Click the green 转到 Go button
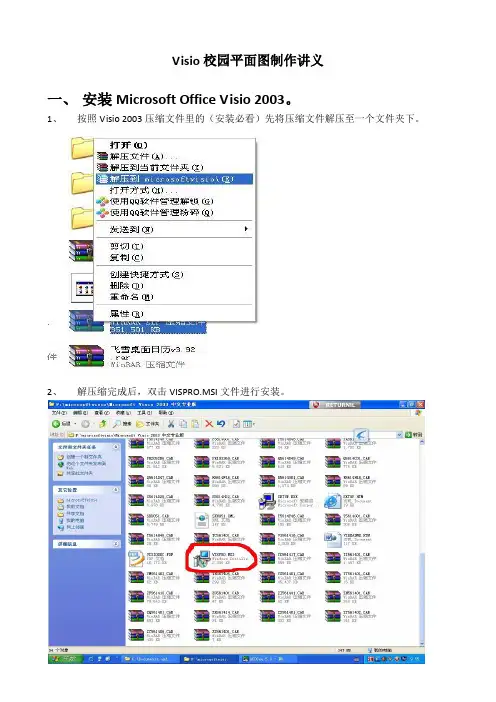Image resolution: width=496 pixels, height=702 pixels. pos(414,435)
